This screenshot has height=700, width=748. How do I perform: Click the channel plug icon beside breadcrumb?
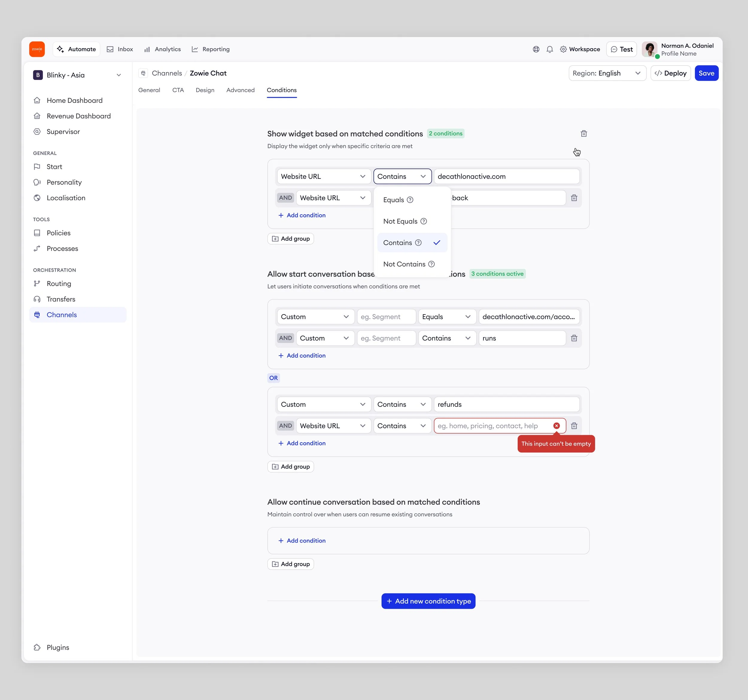pos(143,73)
